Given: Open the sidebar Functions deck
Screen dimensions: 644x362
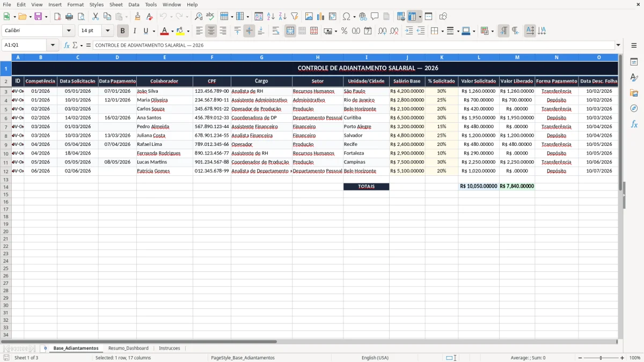Looking at the screenshot, I should coord(634,124).
